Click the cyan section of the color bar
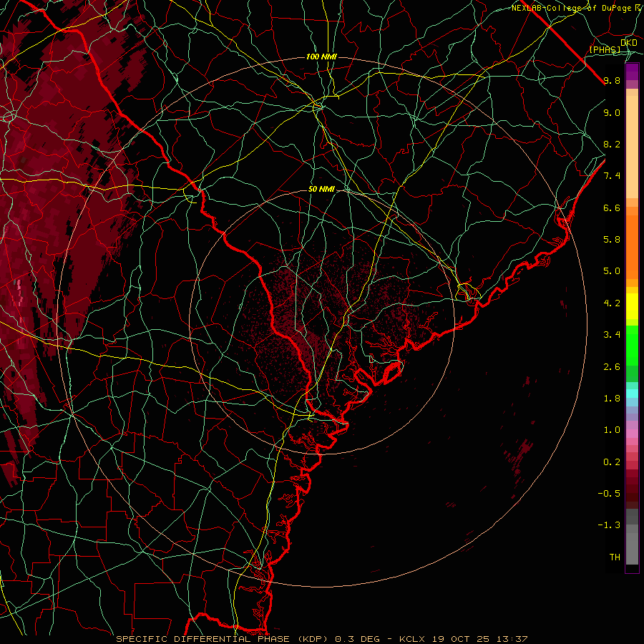This screenshot has height=644, width=644. (x=632, y=394)
